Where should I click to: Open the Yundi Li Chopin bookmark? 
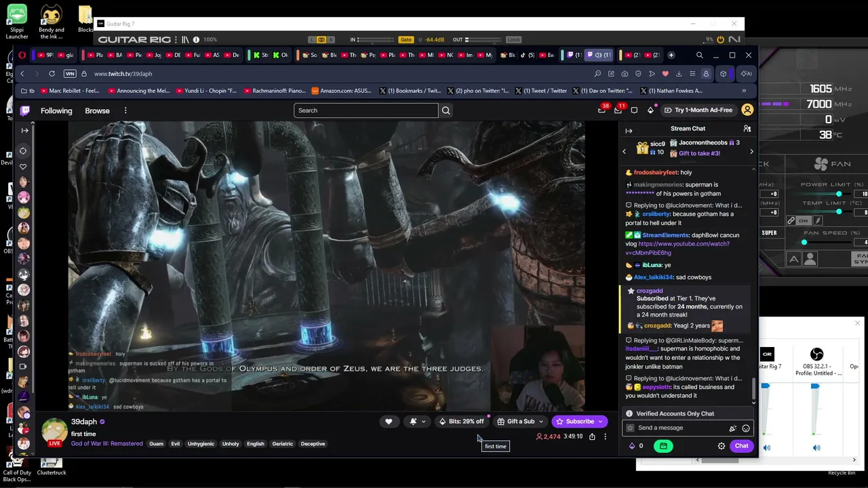click(206, 91)
